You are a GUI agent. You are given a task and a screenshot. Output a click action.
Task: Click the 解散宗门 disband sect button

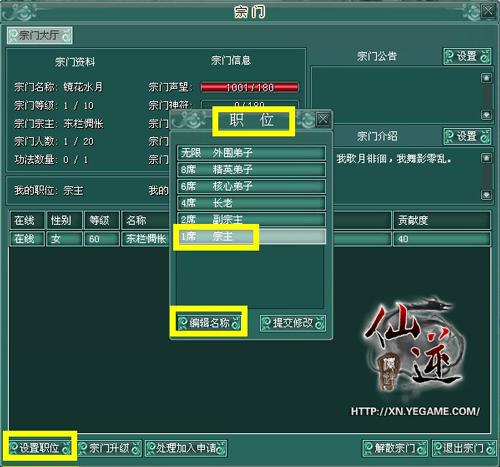(x=395, y=448)
